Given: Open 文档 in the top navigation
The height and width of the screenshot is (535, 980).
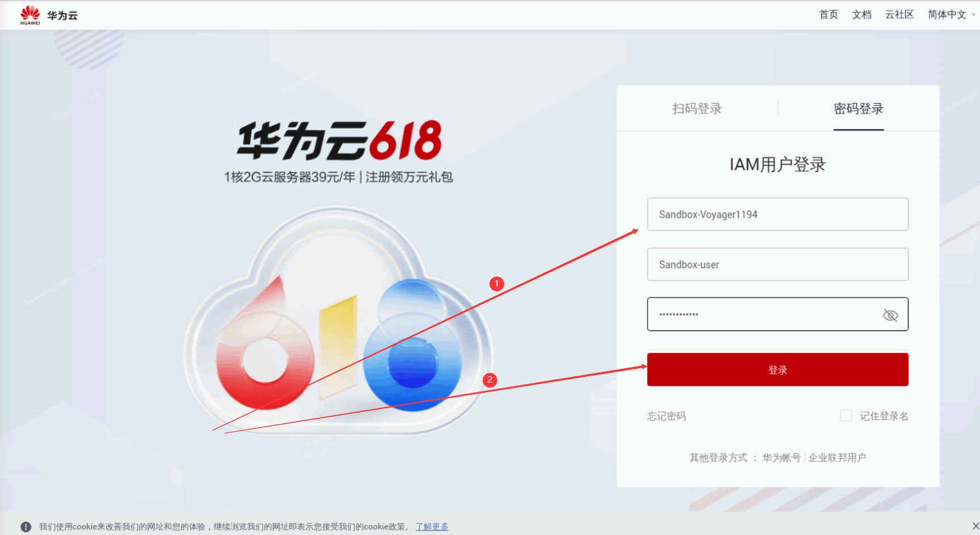Looking at the screenshot, I should [861, 15].
